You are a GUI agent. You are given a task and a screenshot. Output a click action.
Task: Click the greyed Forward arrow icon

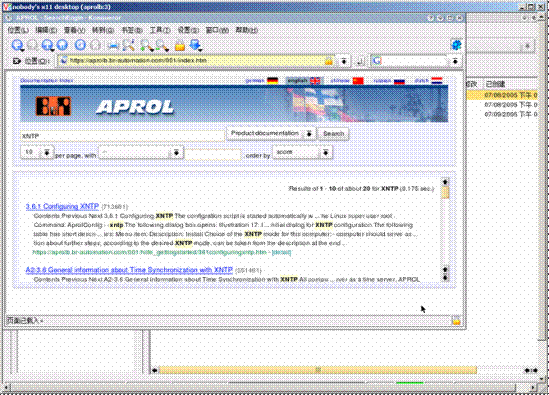pos(32,45)
